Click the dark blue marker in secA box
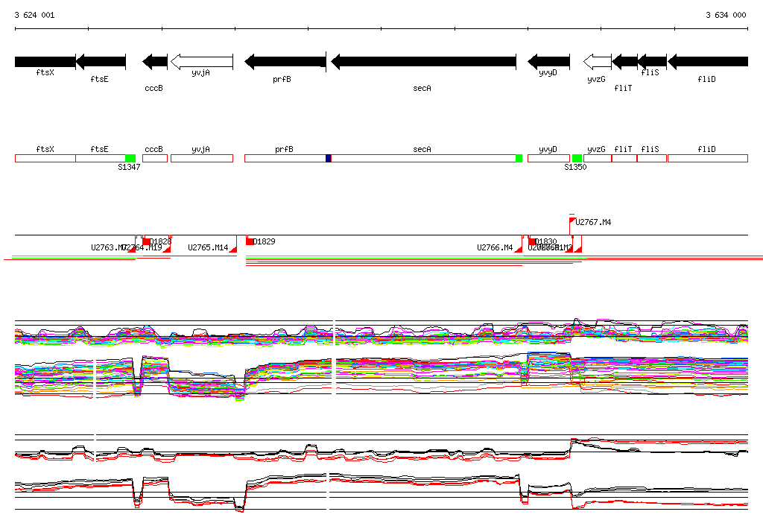This screenshot has width=763, height=532. tap(329, 158)
